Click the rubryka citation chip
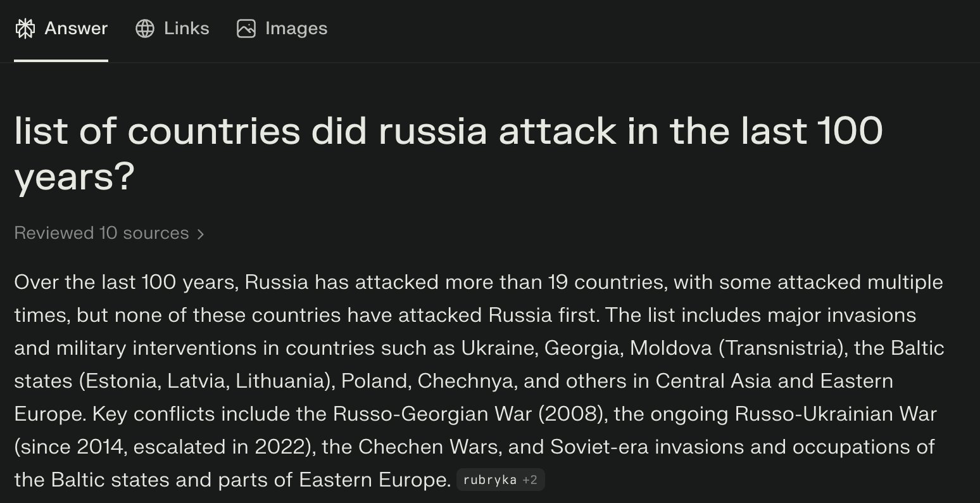The width and height of the screenshot is (980, 503). tap(489, 480)
